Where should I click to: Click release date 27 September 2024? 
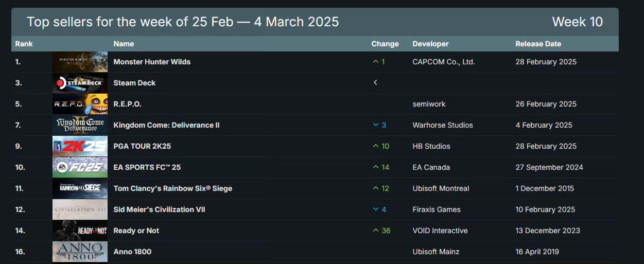point(549,167)
